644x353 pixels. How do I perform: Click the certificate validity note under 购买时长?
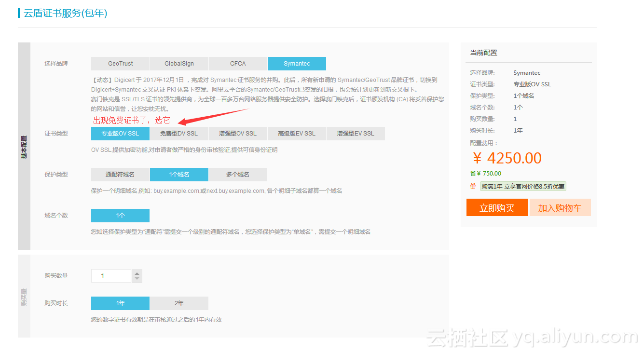click(x=156, y=320)
